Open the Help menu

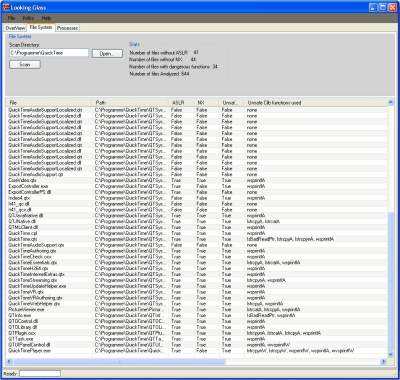click(x=46, y=18)
